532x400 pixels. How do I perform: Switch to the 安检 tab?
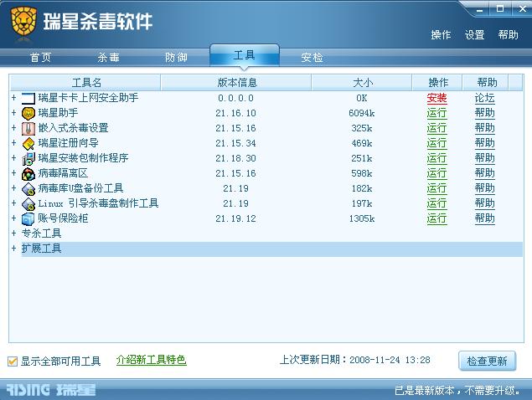pyautogui.click(x=312, y=57)
